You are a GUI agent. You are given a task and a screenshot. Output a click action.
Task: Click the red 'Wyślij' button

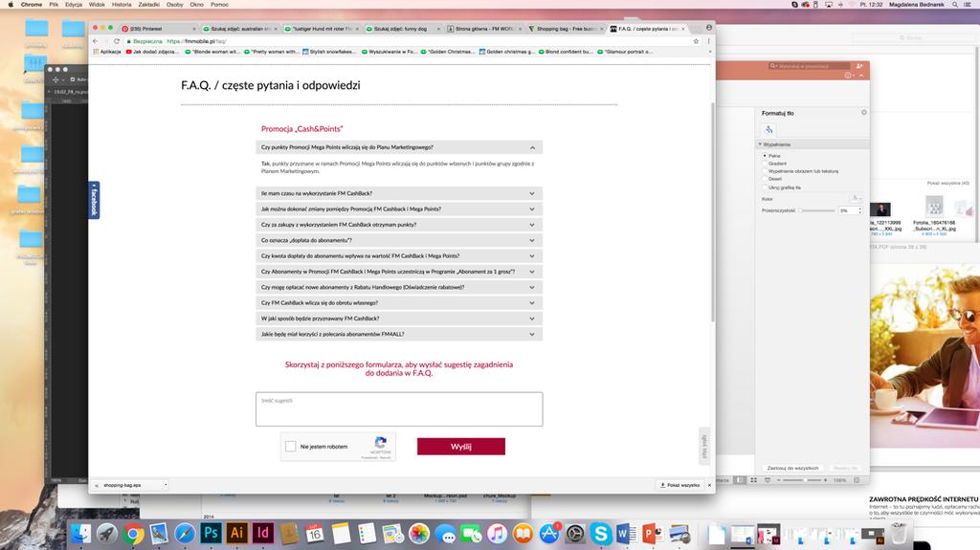click(461, 447)
